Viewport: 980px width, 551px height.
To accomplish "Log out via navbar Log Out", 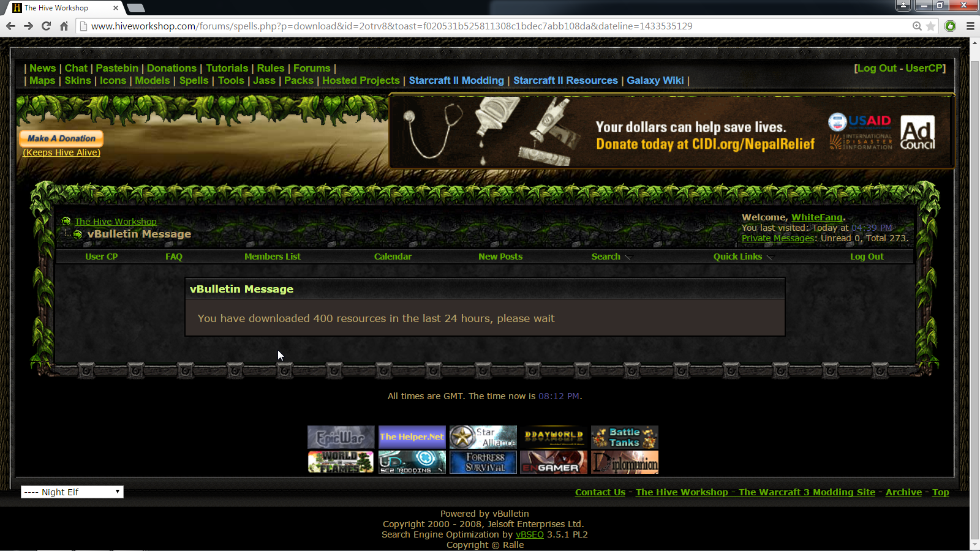I will (867, 257).
